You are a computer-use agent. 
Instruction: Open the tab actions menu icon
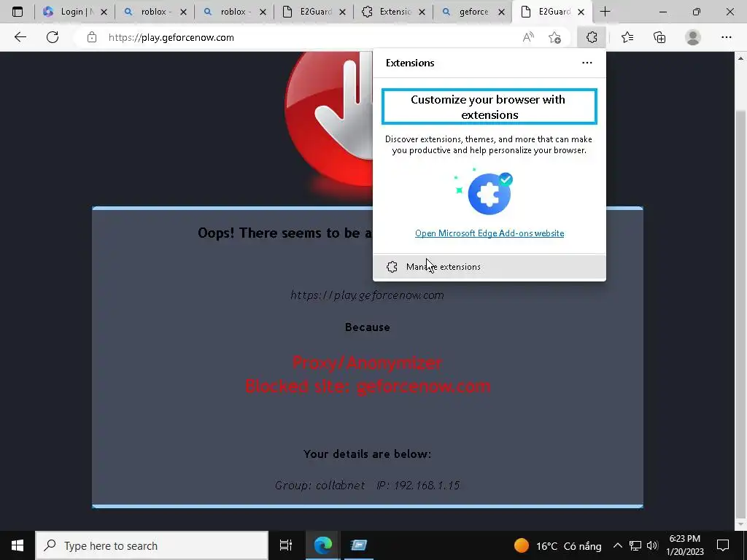18,12
